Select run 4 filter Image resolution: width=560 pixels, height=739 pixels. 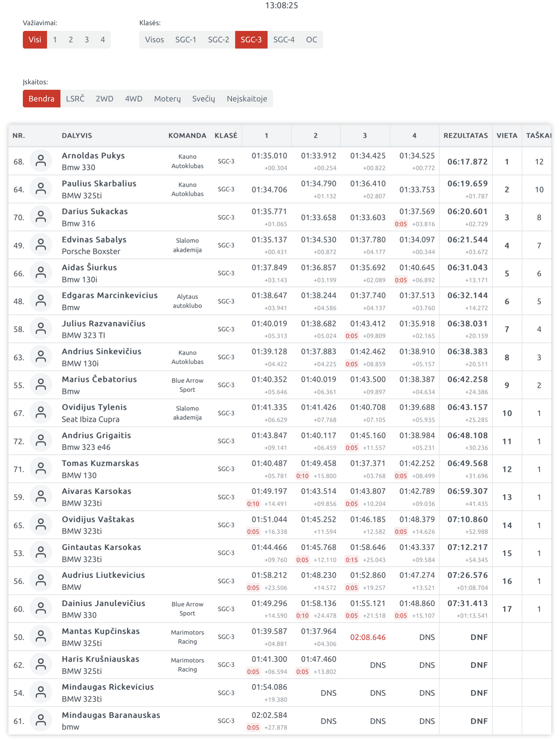[x=103, y=40]
